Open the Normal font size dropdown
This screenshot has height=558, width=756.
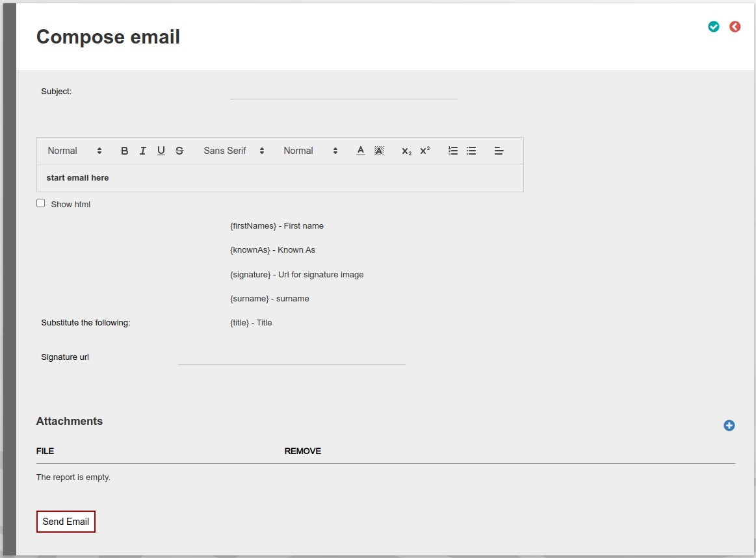click(x=311, y=151)
